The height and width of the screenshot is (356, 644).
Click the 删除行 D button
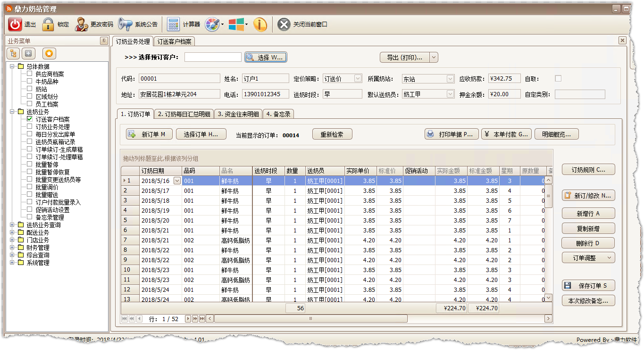coord(588,243)
